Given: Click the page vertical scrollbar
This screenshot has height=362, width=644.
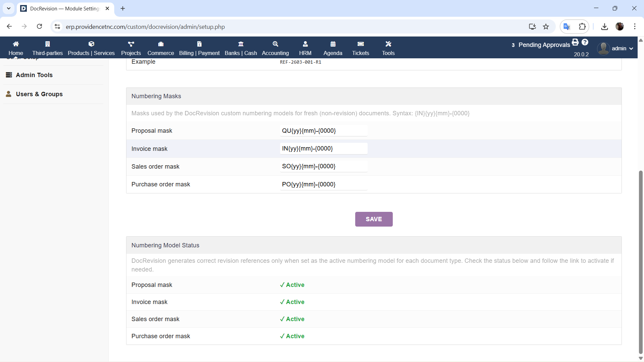Looking at the screenshot, I should (640, 261).
